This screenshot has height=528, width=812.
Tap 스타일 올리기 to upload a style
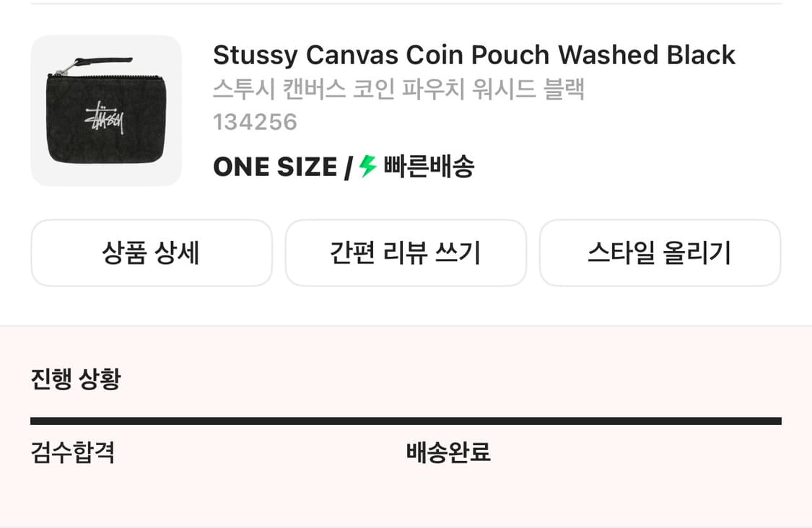coord(660,252)
